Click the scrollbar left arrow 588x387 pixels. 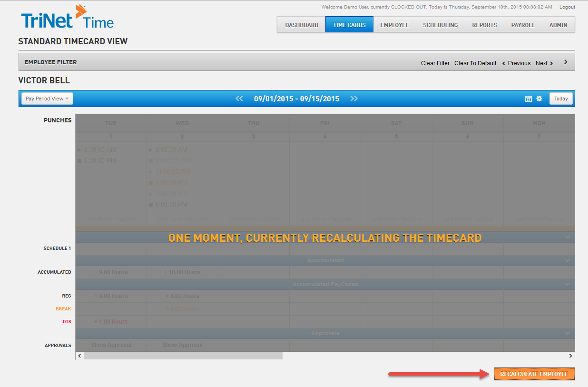pyautogui.click(x=79, y=356)
